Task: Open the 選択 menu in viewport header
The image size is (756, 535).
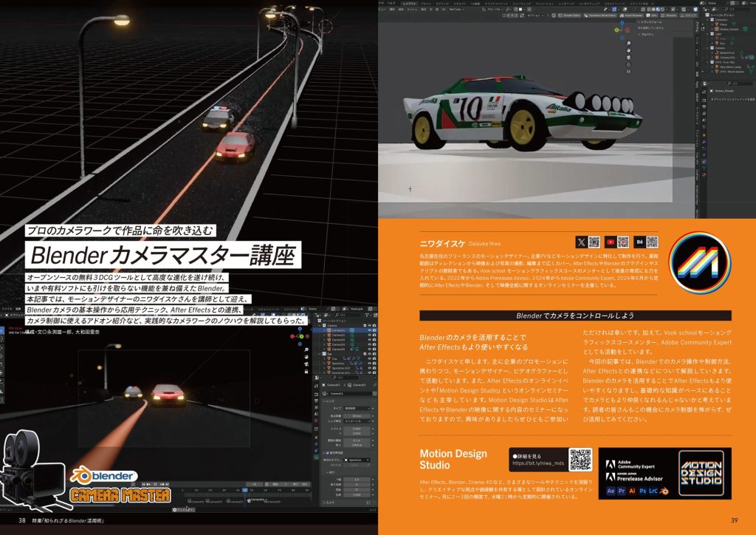Action: [x=393, y=9]
